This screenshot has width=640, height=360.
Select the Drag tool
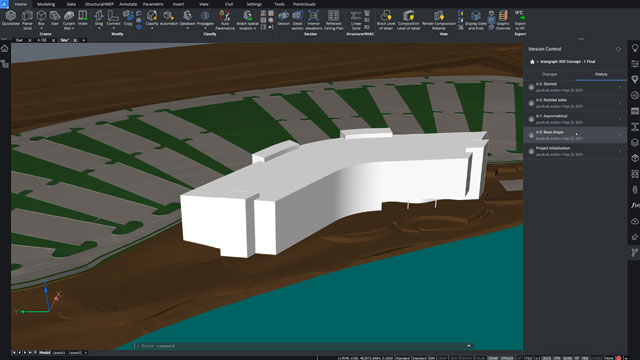coord(99,18)
